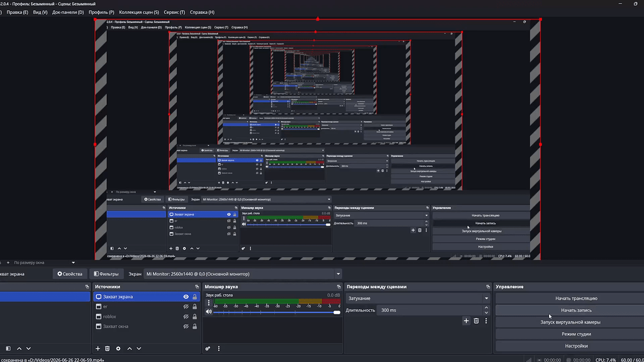Add a transition with the plus icon

[466, 321]
